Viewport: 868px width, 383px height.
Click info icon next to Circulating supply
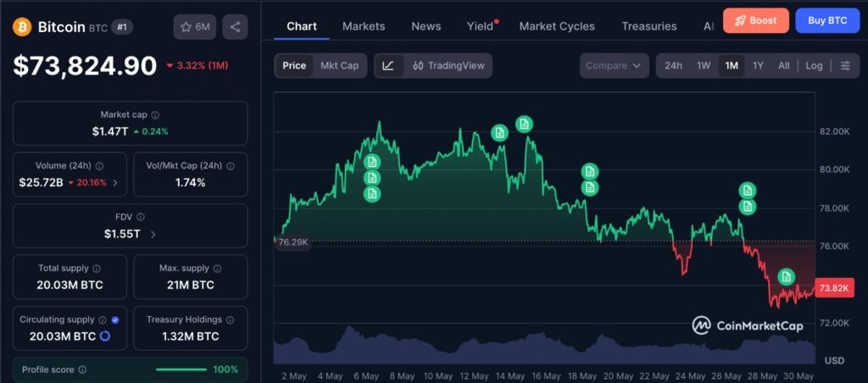pyautogui.click(x=103, y=320)
